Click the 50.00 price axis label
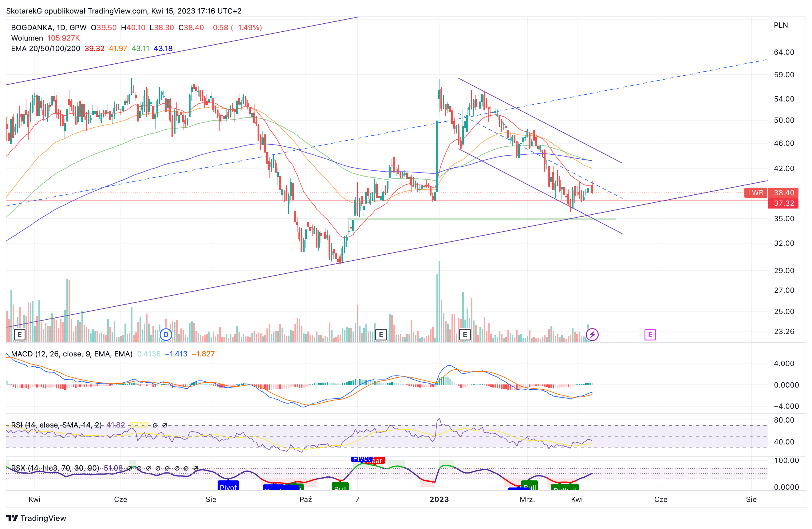Screen dimensions: 812x529 [784, 120]
